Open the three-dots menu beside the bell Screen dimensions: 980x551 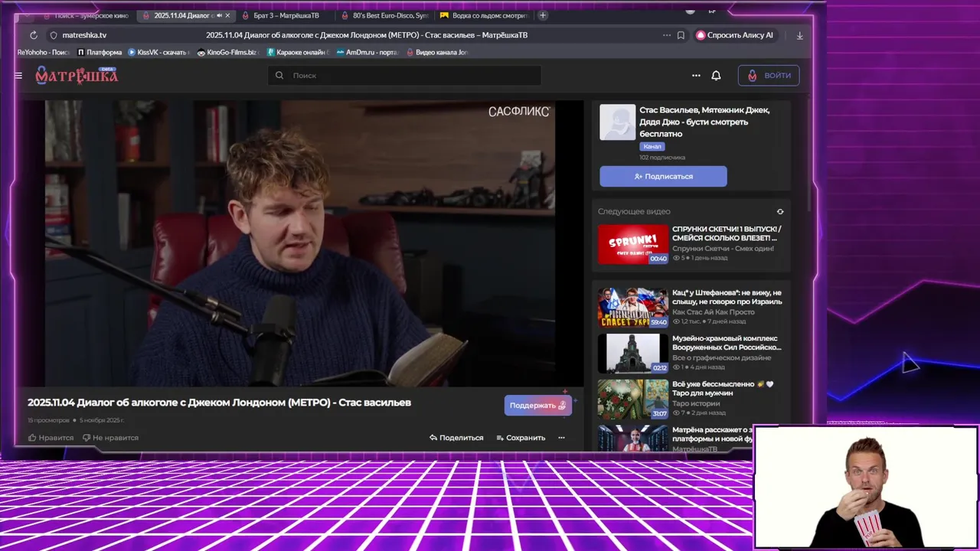[696, 76]
